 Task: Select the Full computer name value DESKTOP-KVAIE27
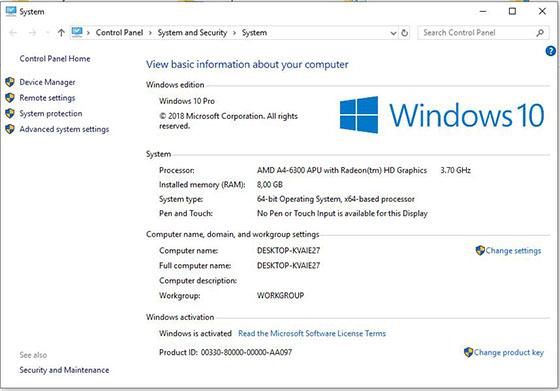coord(288,266)
